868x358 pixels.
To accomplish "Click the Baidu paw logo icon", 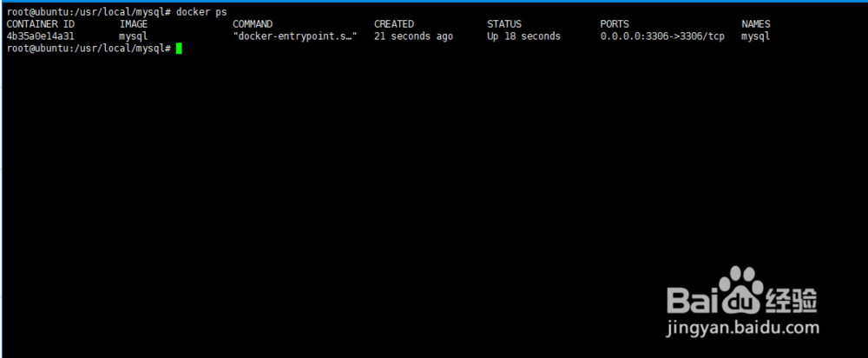I will pyautogui.click(x=740, y=290).
